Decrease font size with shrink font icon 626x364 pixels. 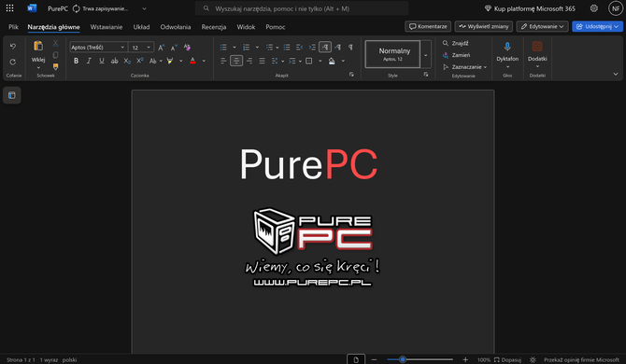tap(174, 48)
